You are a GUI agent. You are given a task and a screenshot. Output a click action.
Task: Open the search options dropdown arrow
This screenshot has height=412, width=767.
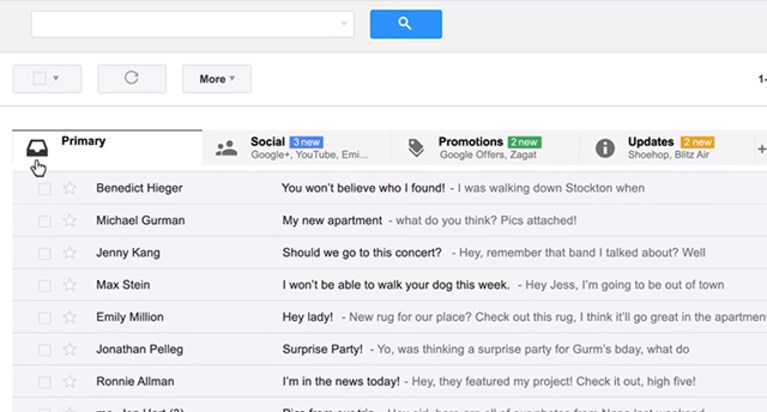344,23
